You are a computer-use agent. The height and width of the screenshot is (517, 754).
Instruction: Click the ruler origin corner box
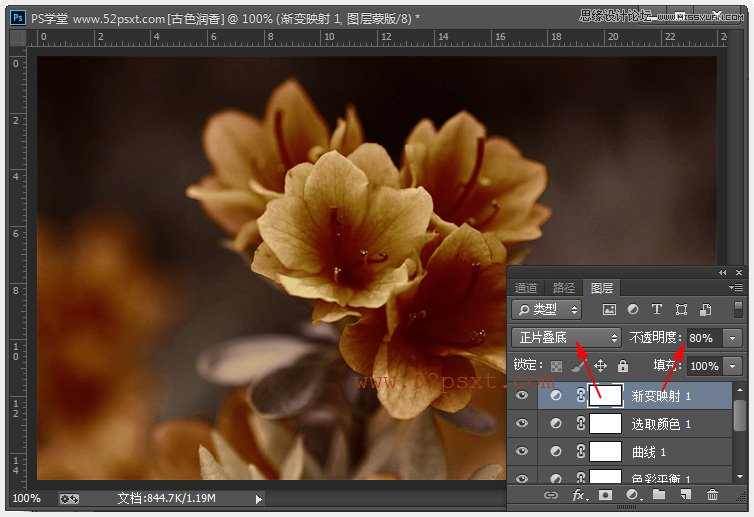(18, 38)
